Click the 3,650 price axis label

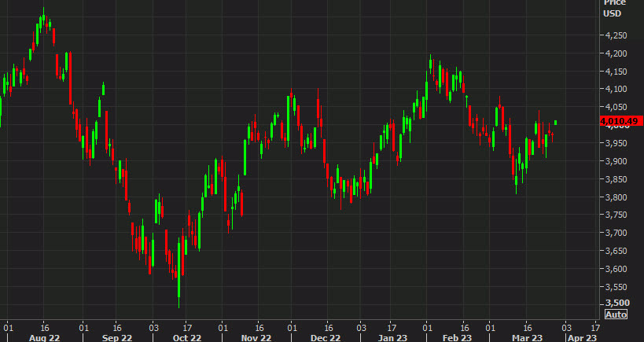[x=616, y=251]
